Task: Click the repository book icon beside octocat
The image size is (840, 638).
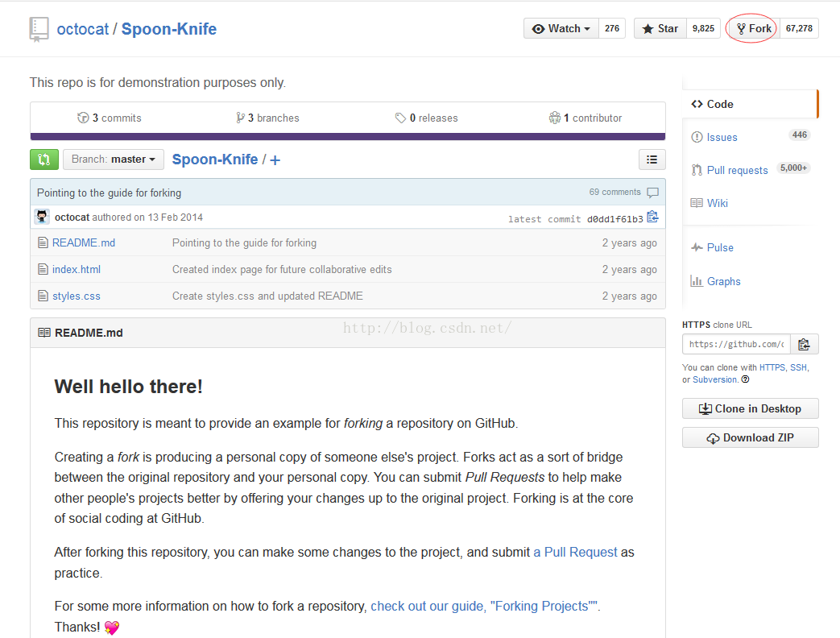Action: 39,29
